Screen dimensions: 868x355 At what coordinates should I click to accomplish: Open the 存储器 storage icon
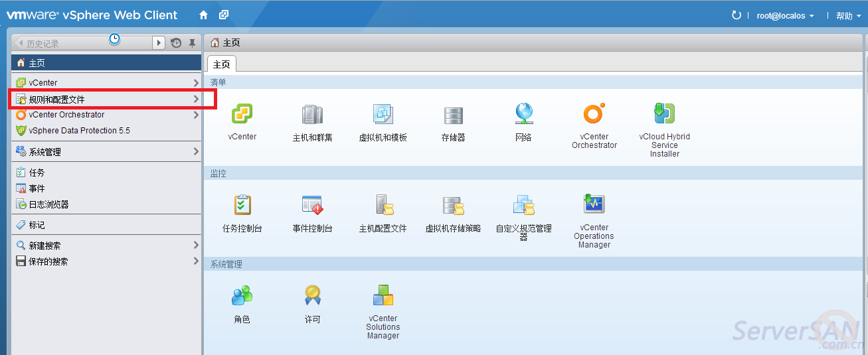(454, 115)
